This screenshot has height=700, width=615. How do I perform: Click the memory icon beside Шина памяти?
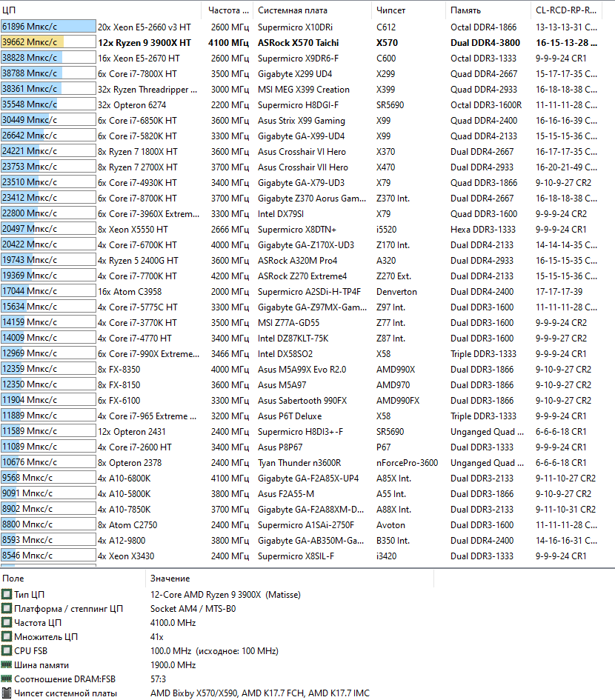click(x=6, y=664)
